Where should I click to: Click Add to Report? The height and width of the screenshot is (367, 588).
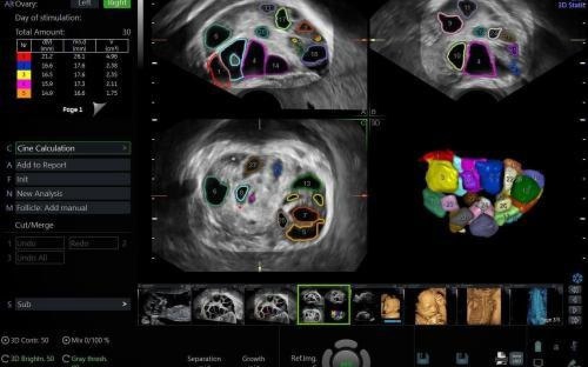[x=73, y=165]
